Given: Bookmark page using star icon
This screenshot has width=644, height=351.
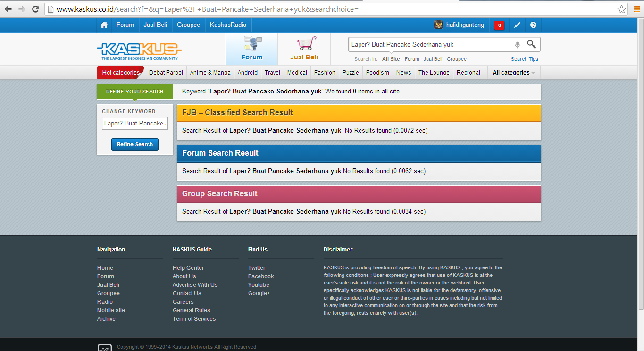Looking at the screenshot, I should [622, 9].
